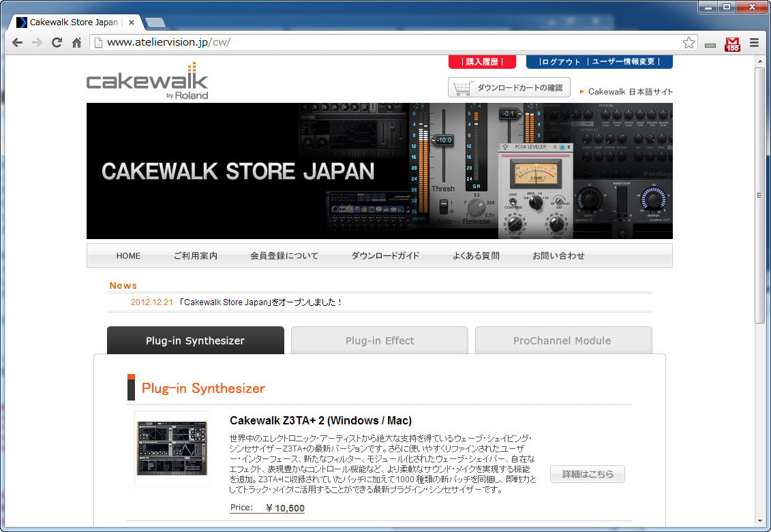The height and width of the screenshot is (532, 771).
Task: Open the Chrome hamburger menu
Action: click(754, 43)
